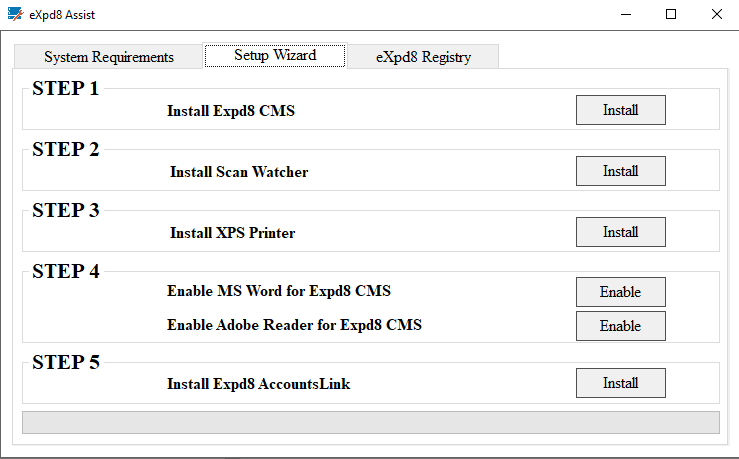Switch to the System Requirements tab
Image resolution: width=739 pixels, height=459 pixels.
click(109, 57)
